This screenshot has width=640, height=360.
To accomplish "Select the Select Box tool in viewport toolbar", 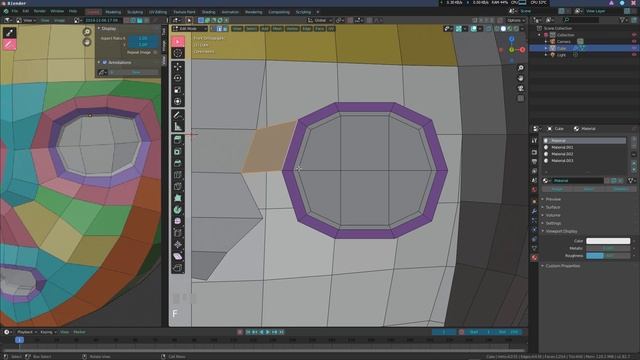I will coord(178,41).
